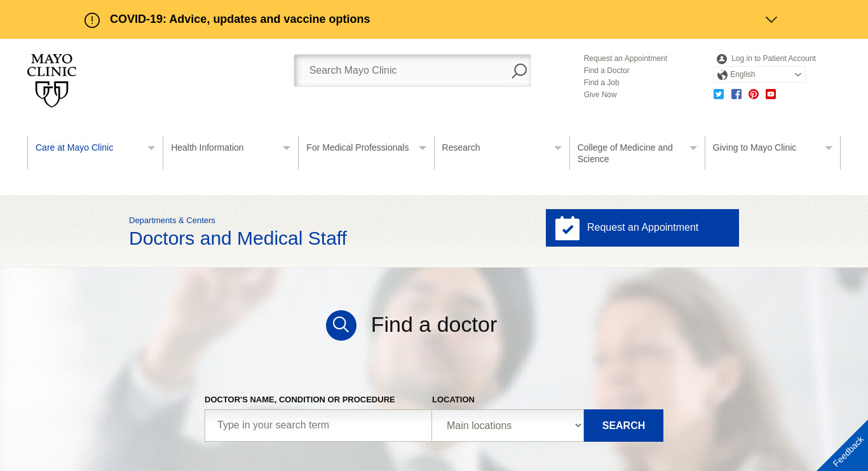Open Research menu item
Image resolution: width=868 pixels, height=471 pixels.
click(461, 147)
